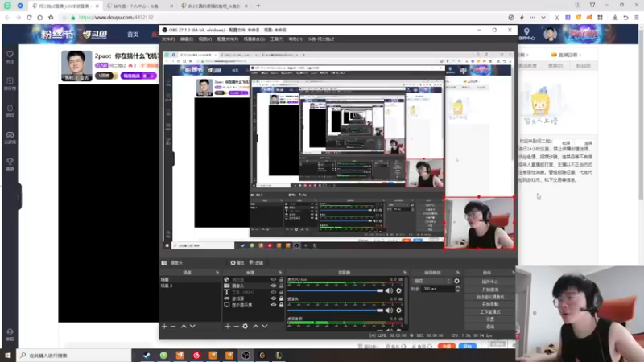The image size is (644, 362).
Task: Add a new source in the OBS Sources panel
Action: click(x=228, y=327)
